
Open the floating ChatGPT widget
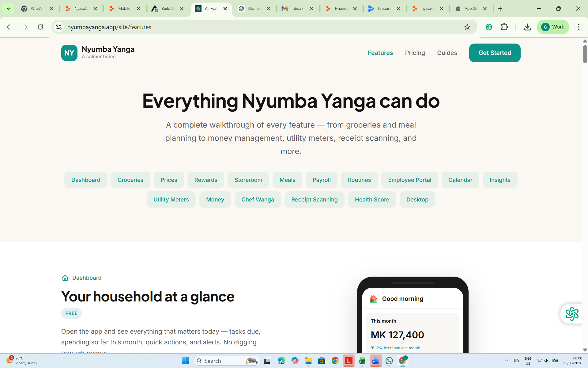click(x=572, y=313)
